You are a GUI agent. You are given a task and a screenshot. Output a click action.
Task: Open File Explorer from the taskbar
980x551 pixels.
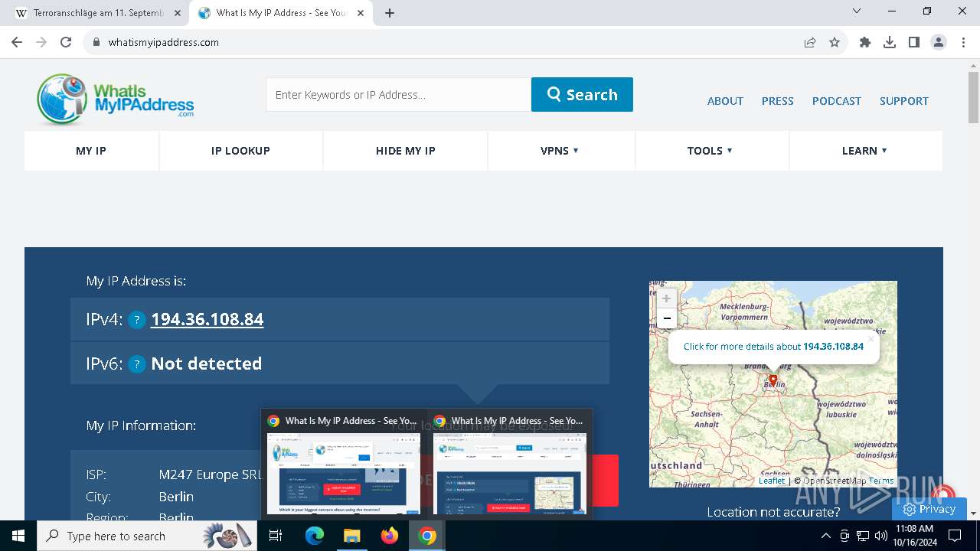(351, 536)
